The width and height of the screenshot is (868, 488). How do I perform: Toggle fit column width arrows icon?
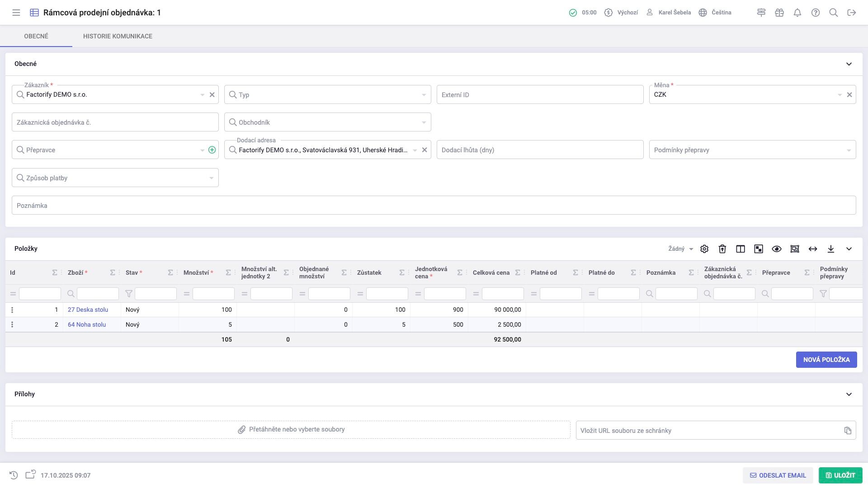[813, 249]
